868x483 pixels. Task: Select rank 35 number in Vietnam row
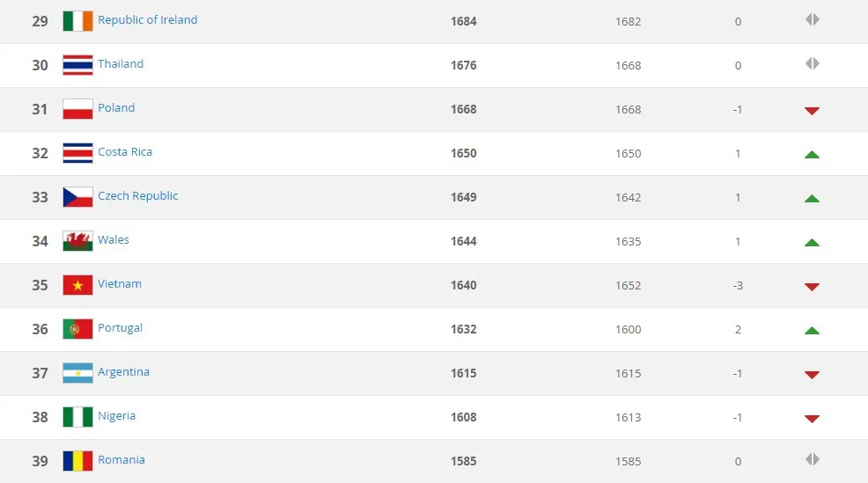(x=40, y=285)
